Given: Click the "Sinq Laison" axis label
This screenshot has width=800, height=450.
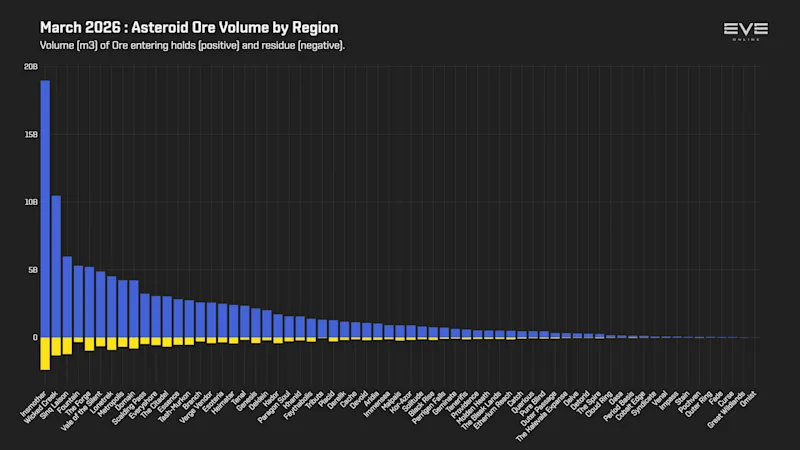Looking at the screenshot, I should click(x=54, y=406).
